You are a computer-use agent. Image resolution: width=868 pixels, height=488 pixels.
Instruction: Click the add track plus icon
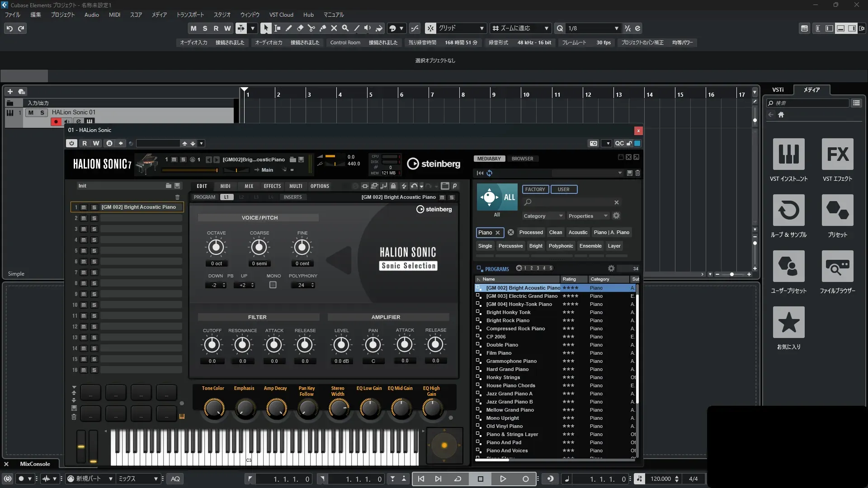point(10,91)
